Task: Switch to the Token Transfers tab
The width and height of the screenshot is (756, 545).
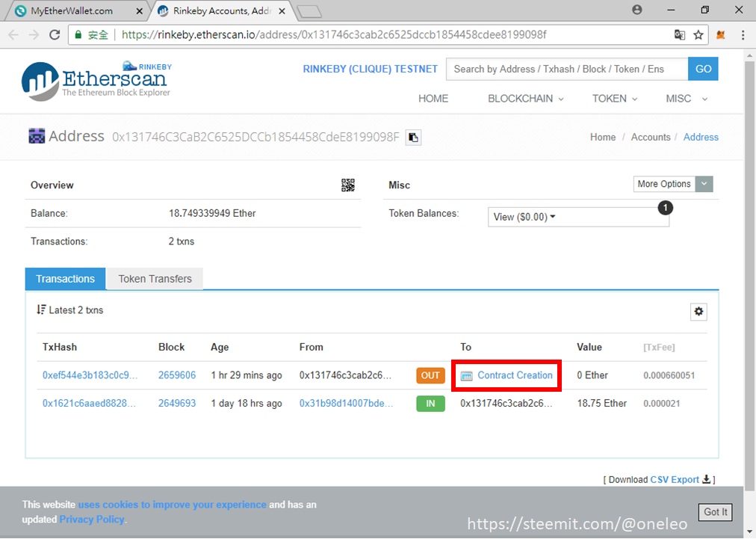Action: [x=155, y=279]
